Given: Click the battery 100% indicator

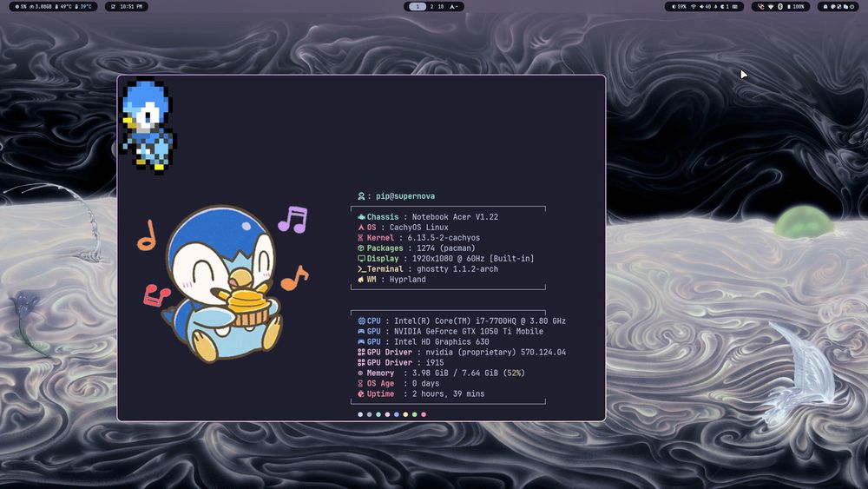Looking at the screenshot, I should (x=795, y=7).
